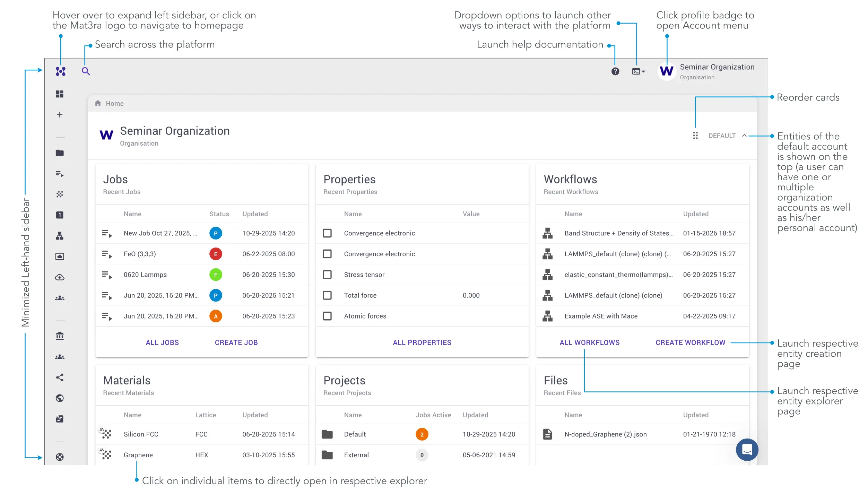Check the Convergence electronic property checkbox
The width and height of the screenshot is (868, 495).
tap(327, 233)
